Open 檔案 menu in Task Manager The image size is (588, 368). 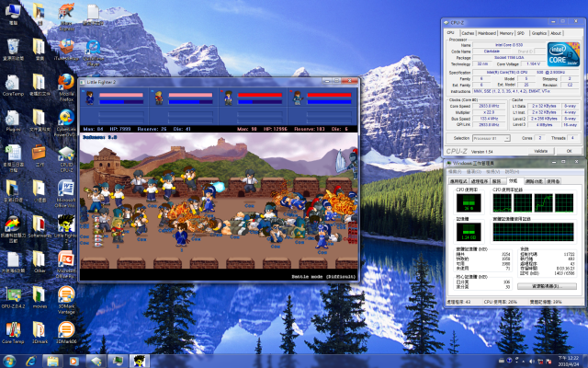coord(455,172)
